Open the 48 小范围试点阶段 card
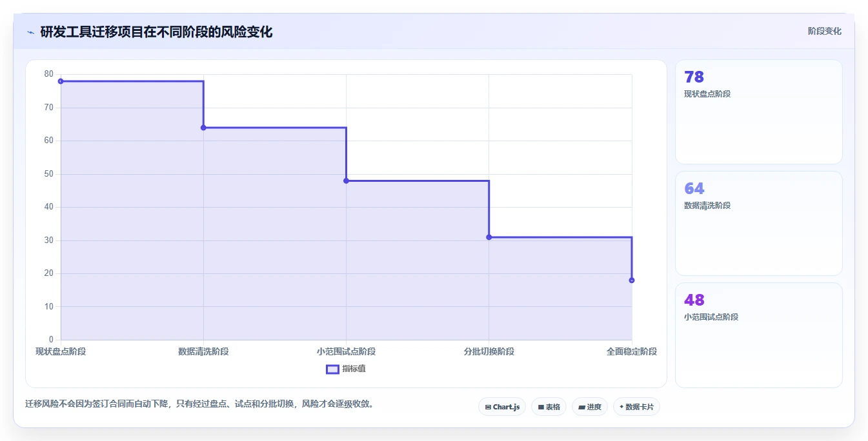Image resolution: width=868 pixels, height=441 pixels. tap(759, 335)
